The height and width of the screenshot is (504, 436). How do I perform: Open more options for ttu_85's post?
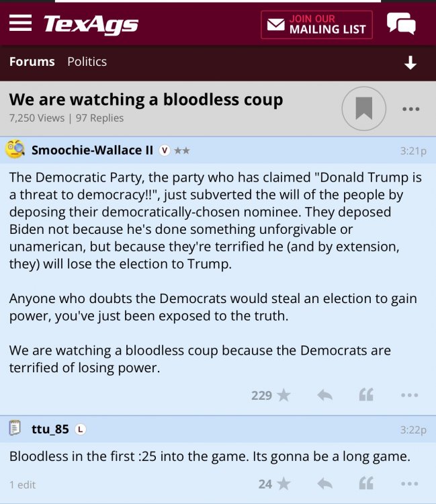point(409,483)
